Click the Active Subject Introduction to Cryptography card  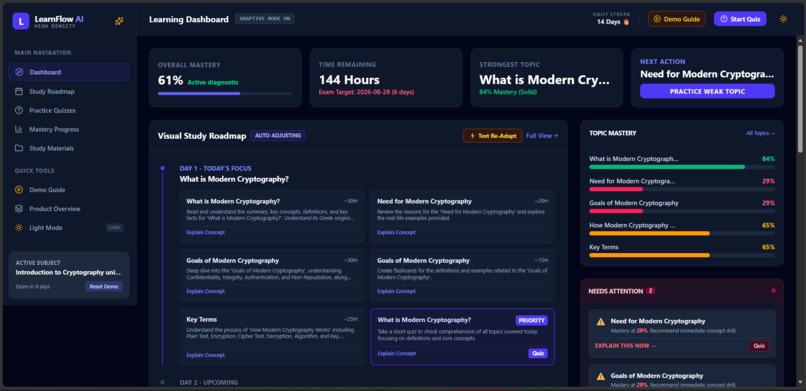(69, 275)
